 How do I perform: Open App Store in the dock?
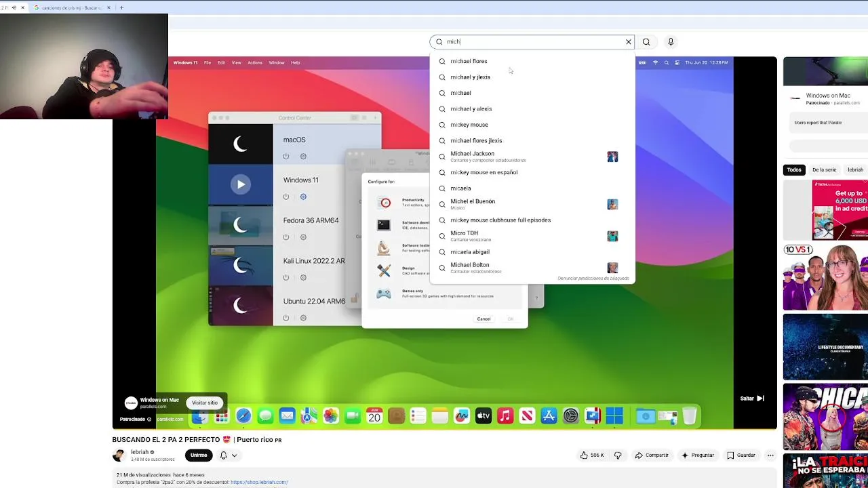click(x=549, y=416)
